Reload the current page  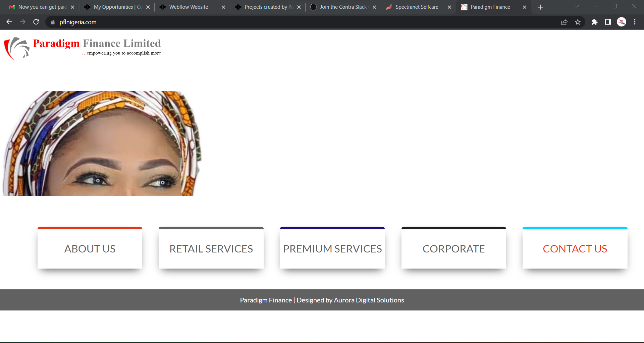pyautogui.click(x=36, y=22)
